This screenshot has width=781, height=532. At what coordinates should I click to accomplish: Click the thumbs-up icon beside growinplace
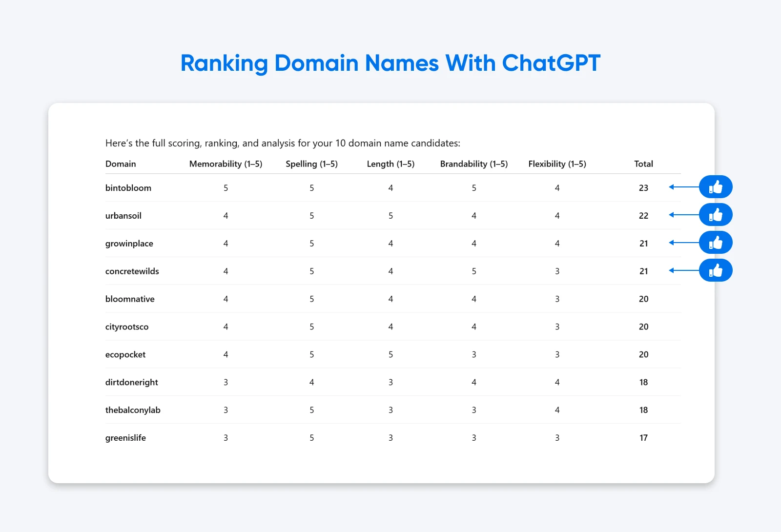coord(715,242)
